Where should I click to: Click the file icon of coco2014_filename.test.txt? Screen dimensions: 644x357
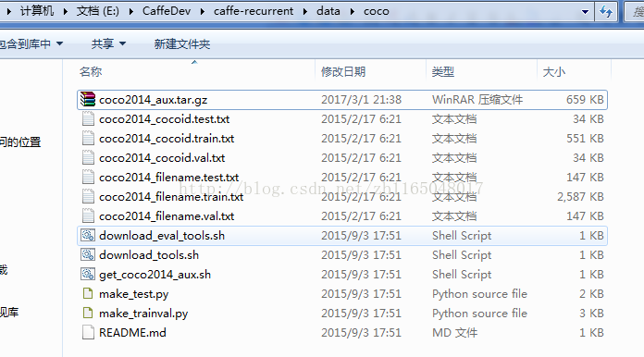click(x=88, y=178)
